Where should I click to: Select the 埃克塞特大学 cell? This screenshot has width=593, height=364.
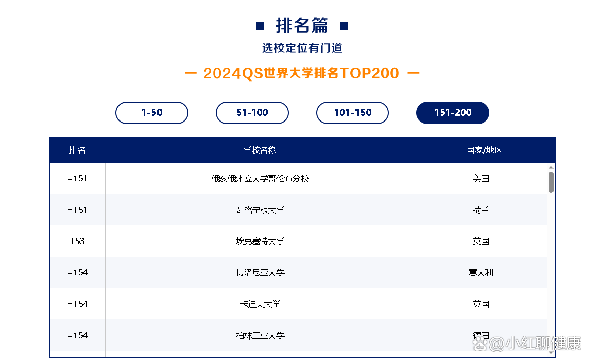pyautogui.click(x=260, y=241)
